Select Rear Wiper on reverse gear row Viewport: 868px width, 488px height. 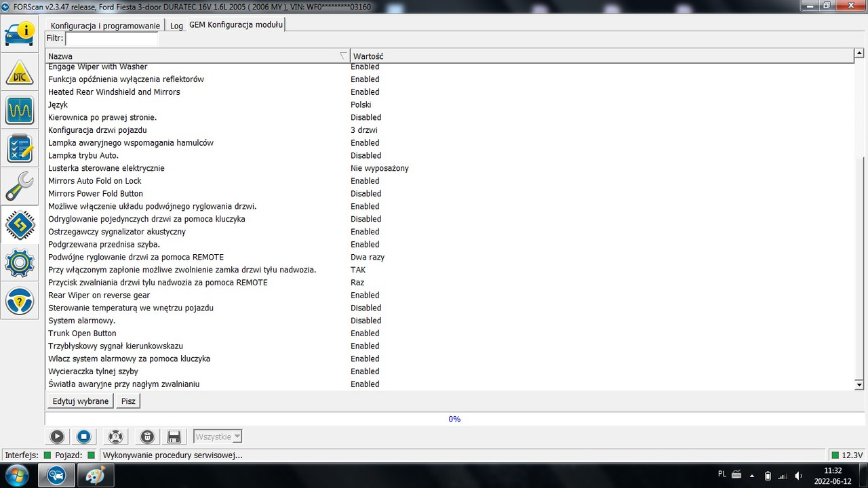pyautogui.click(x=450, y=296)
